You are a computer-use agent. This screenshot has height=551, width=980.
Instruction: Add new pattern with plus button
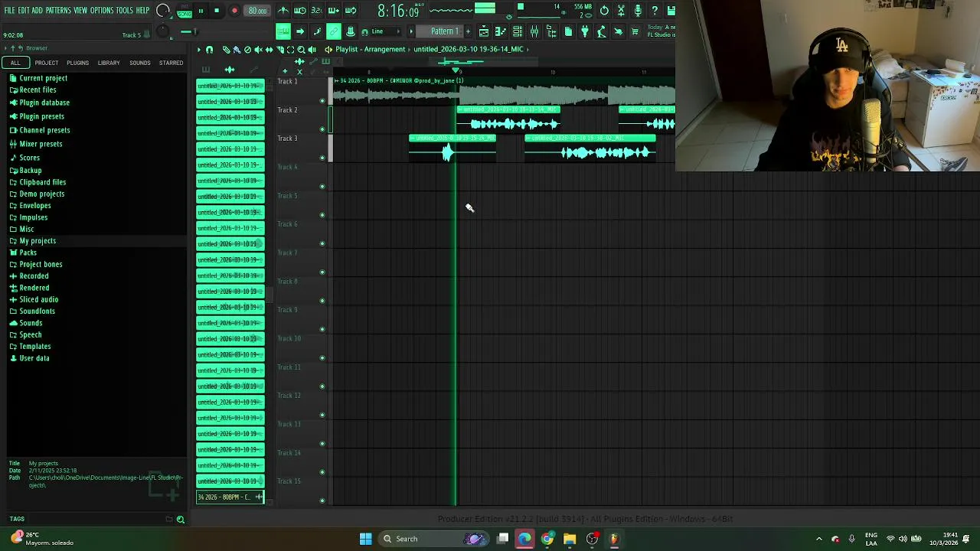pos(467,31)
